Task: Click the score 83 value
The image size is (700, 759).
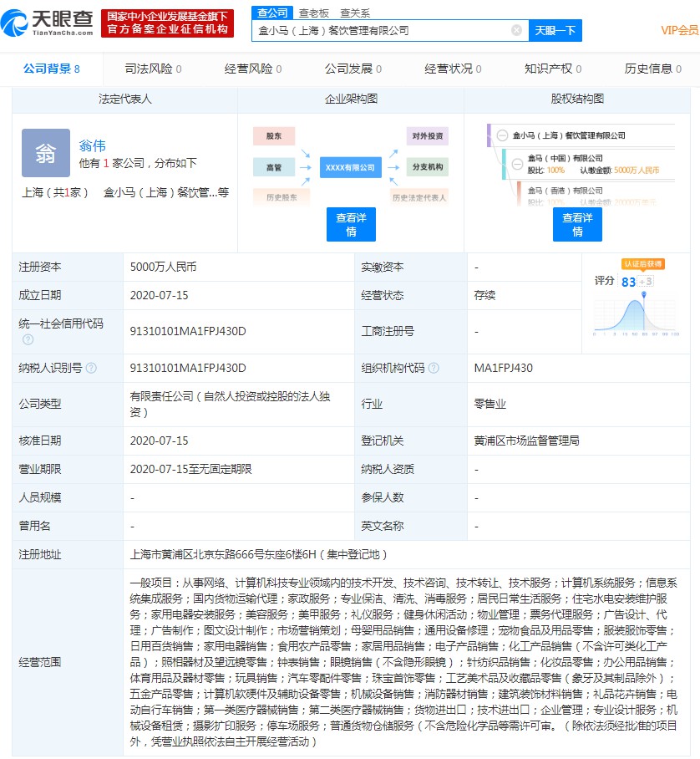Action: 628,282
